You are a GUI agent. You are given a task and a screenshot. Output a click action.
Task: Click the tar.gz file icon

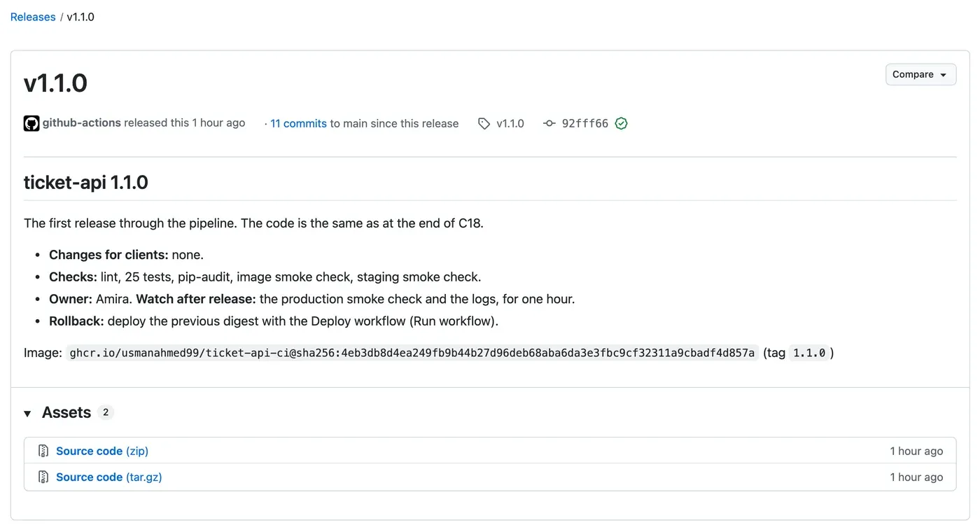[43, 477]
